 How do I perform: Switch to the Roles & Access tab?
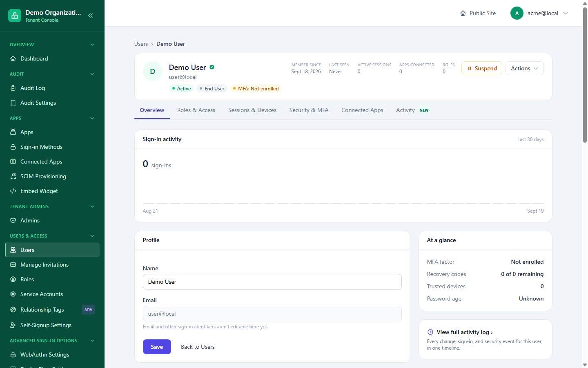pyautogui.click(x=196, y=110)
